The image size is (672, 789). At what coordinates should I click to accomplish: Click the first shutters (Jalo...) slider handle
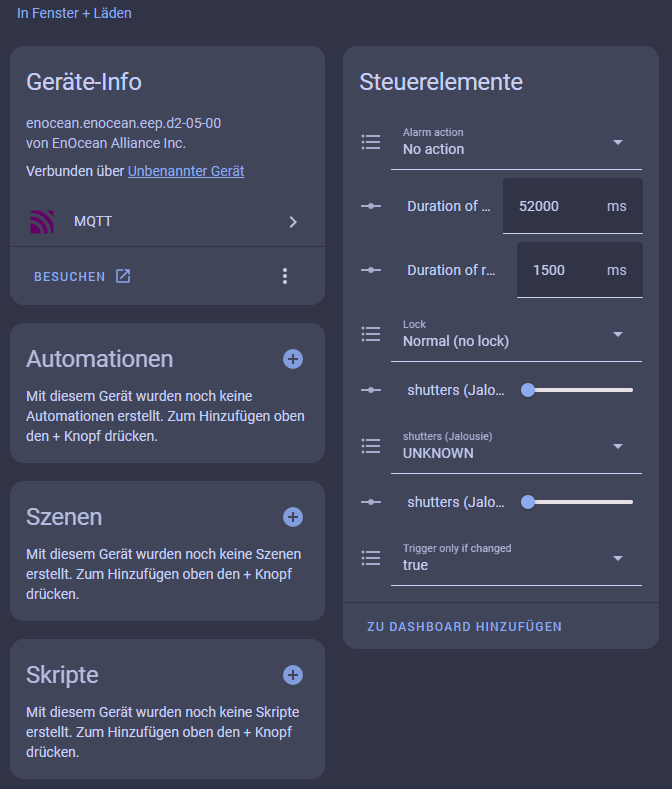[528, 390]
